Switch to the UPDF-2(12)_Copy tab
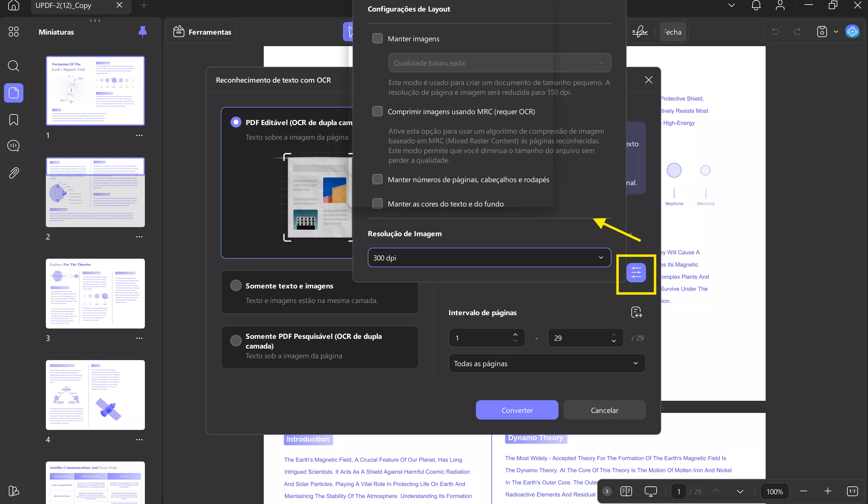The height and width of the screenshot is (504, 868). click(63, 5)
